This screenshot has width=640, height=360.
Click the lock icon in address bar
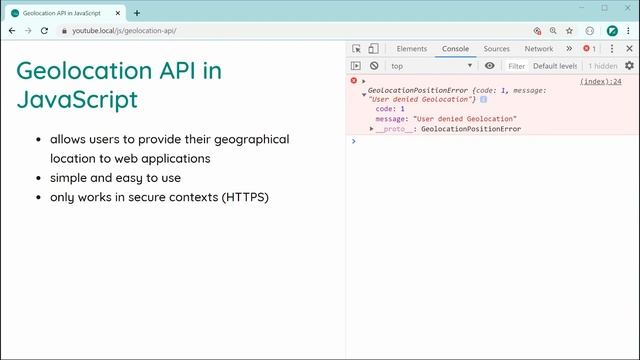pos(64,31)
